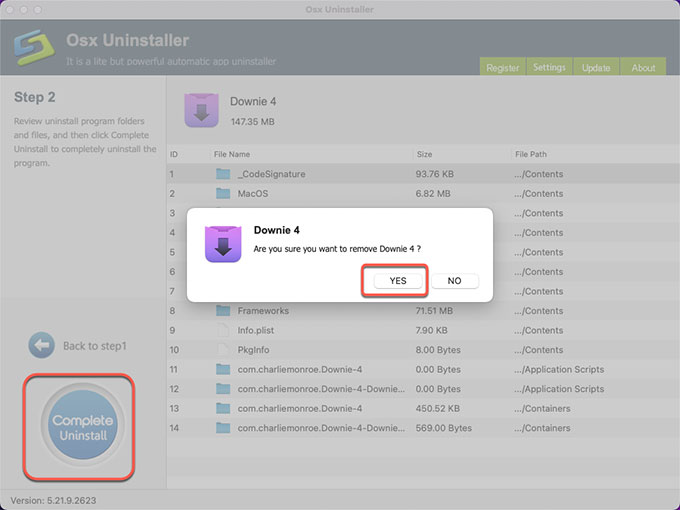Click the Back to step1 arrow icon

[x=41, y=345]
